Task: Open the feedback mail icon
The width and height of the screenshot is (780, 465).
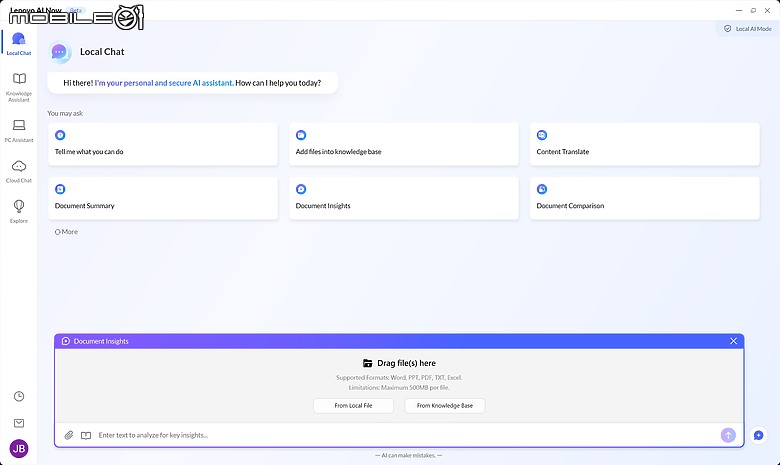Action: (x=19, y=423)
